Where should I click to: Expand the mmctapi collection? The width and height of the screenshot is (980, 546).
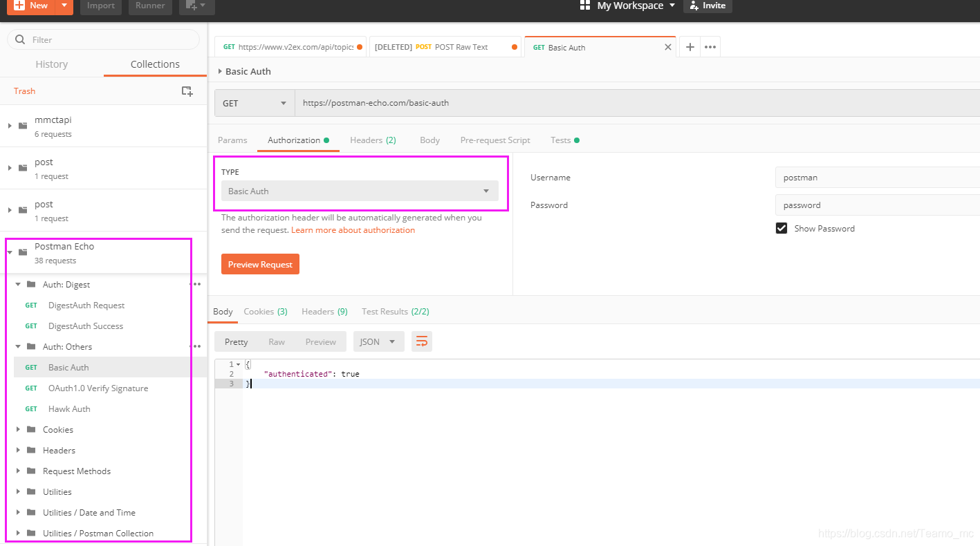coord(10,126)
